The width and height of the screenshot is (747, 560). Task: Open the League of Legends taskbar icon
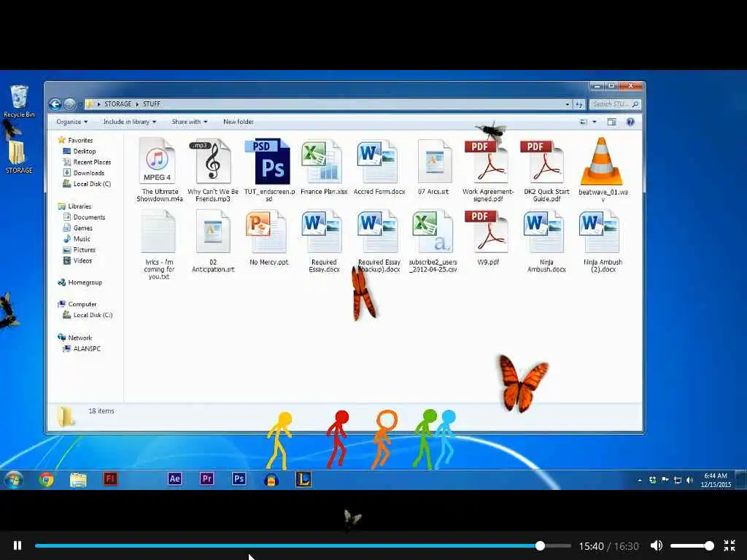pos(303,479)
